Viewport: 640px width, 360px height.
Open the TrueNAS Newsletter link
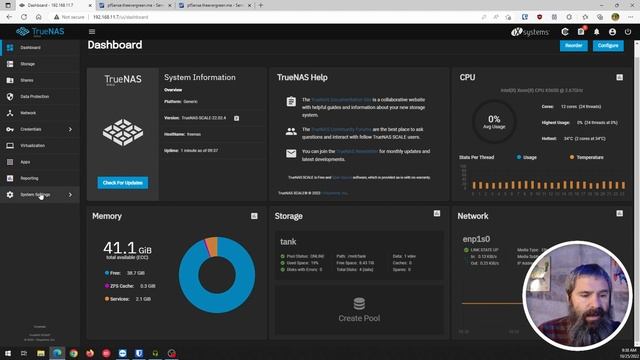point(357,151)
